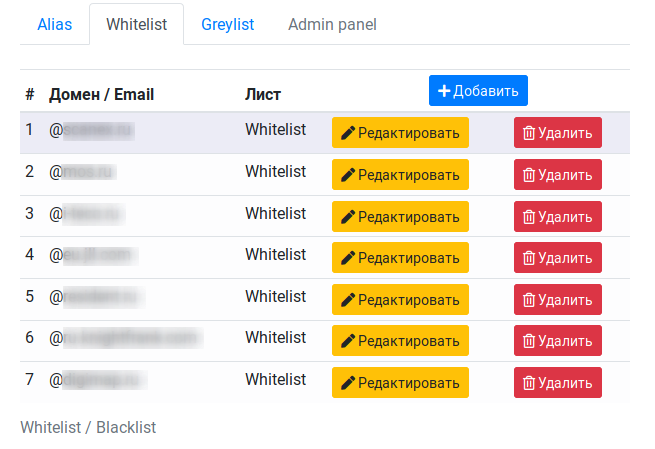Edit row 2 with Редактировать button
The image size is (655, 449).
[x=400, y=175]
